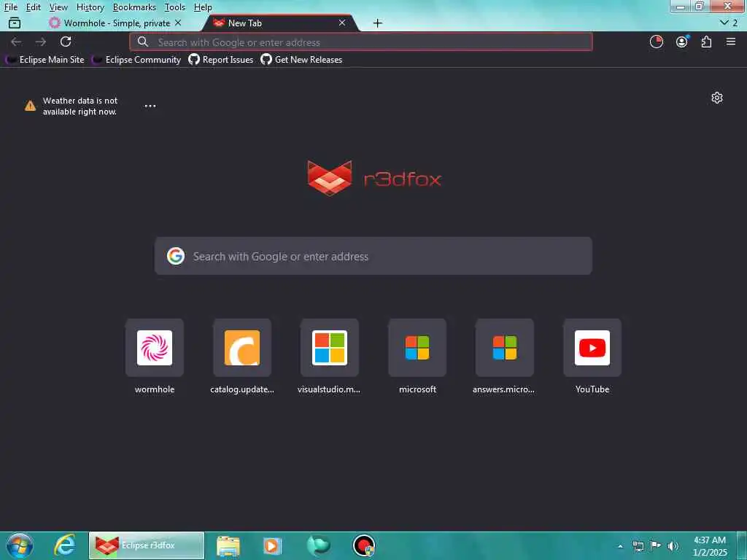Open the Windows Start orb
The height and width of the screenshot is (560, 747).
20,545
